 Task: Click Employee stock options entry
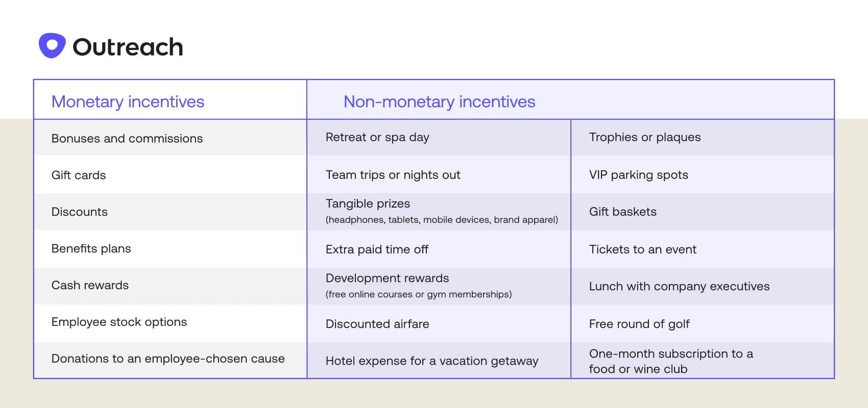119,322
